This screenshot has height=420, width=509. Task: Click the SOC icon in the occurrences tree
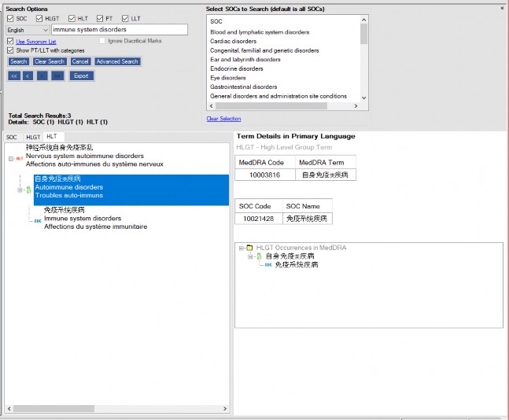pos(268,265)
